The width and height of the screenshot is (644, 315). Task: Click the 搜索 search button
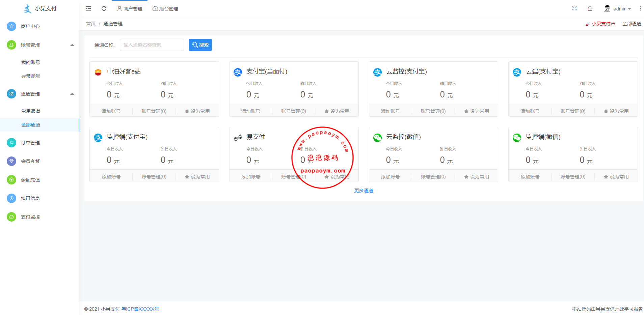point(200,45)
